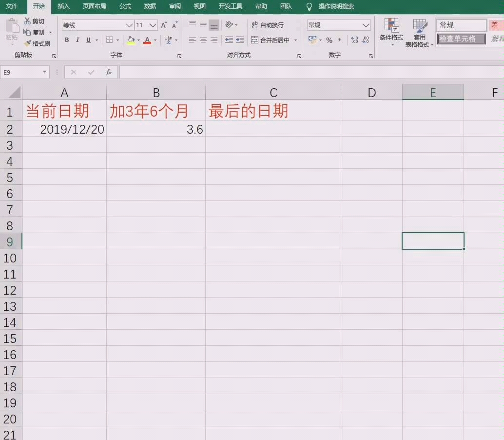This screenshot has width=504, height=440.
Task: Click the Copy (复制) icon
Action: click(27, 32)
